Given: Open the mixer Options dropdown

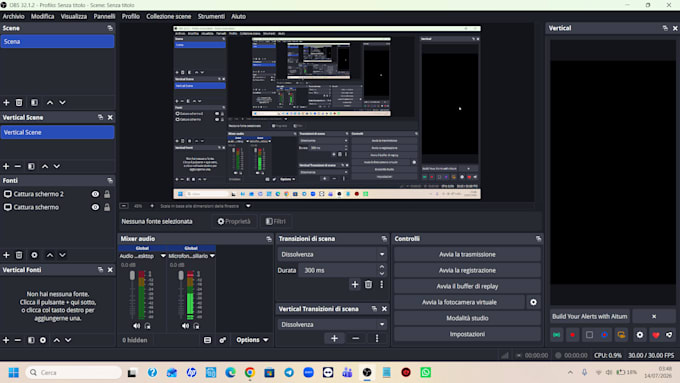Looking at the screenshot, I should click(x=252, y=340).
